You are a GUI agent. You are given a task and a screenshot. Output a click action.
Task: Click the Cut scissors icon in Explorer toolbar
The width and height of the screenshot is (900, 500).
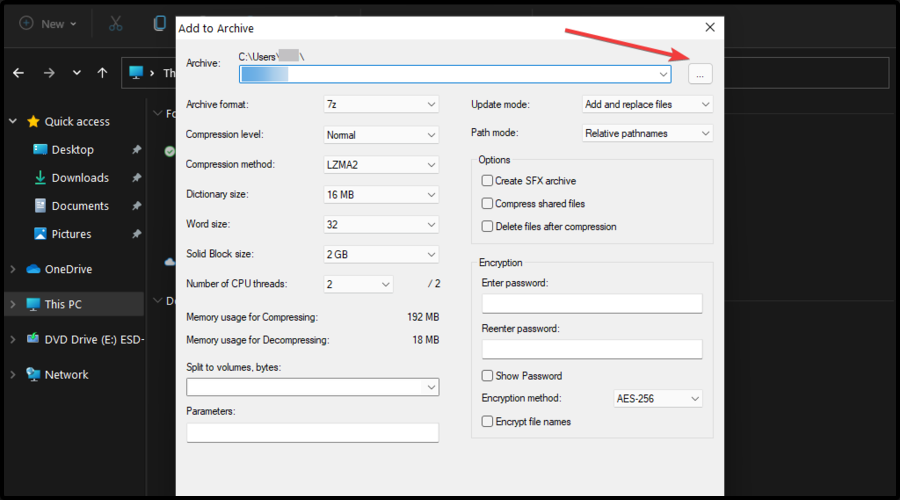[x=116, y=23]
